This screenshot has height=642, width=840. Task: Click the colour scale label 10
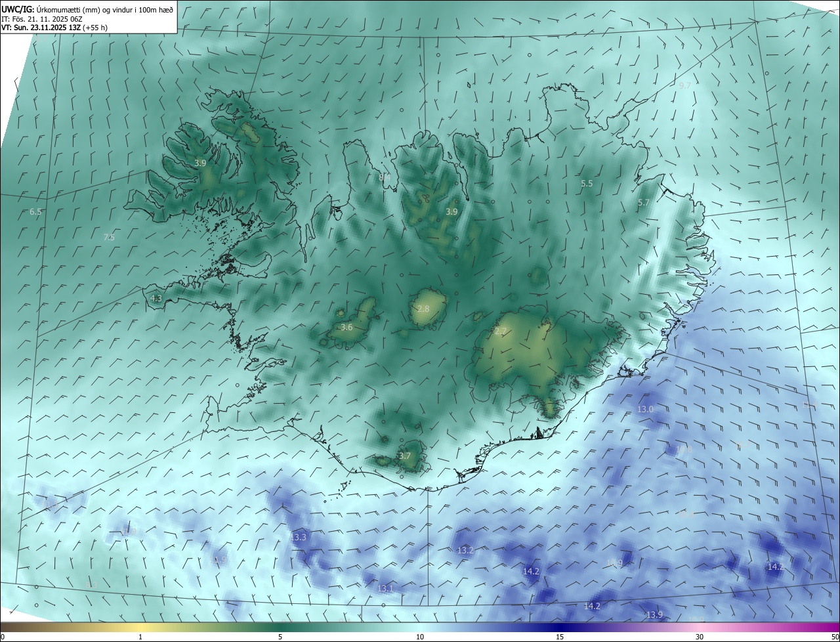420,637
